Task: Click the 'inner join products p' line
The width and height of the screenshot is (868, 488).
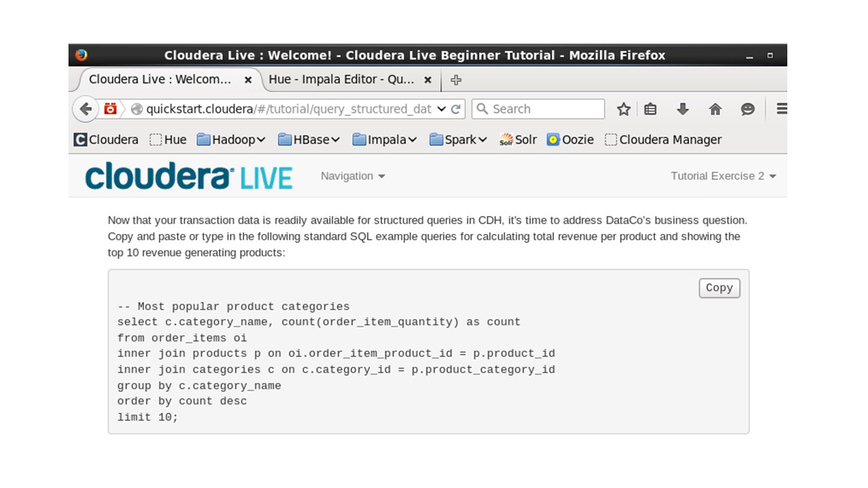Action: point(336,354)
